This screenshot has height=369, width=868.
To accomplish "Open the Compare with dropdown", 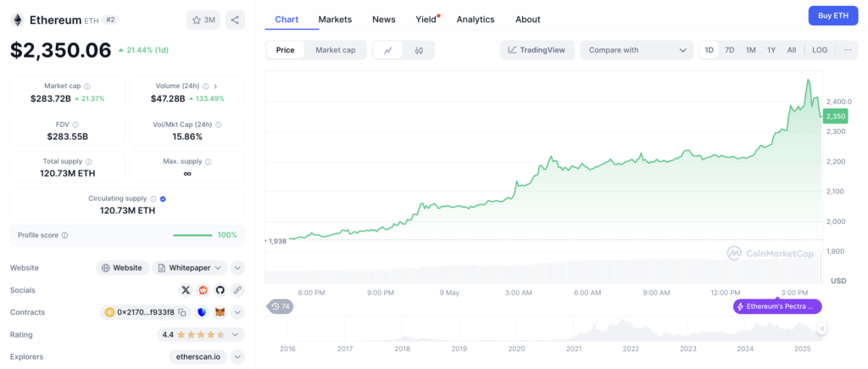I will [637, 50].
